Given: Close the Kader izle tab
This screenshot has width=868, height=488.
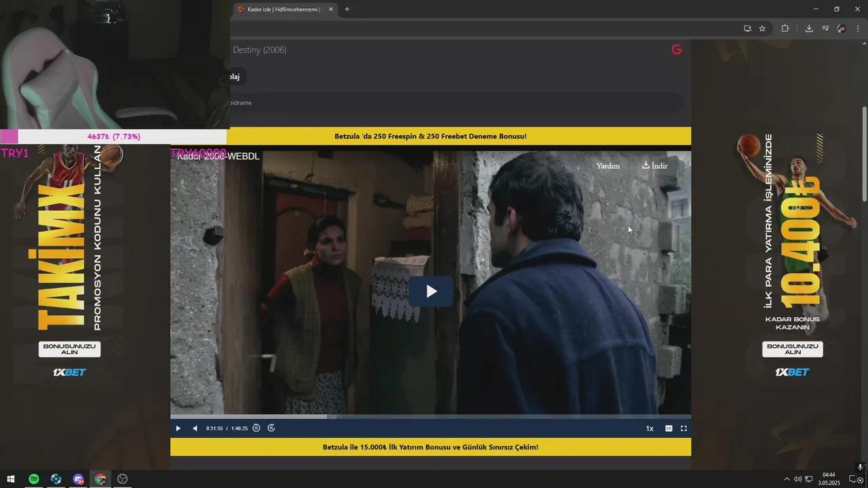Looking at the screenshot, I should click(331, 9).
